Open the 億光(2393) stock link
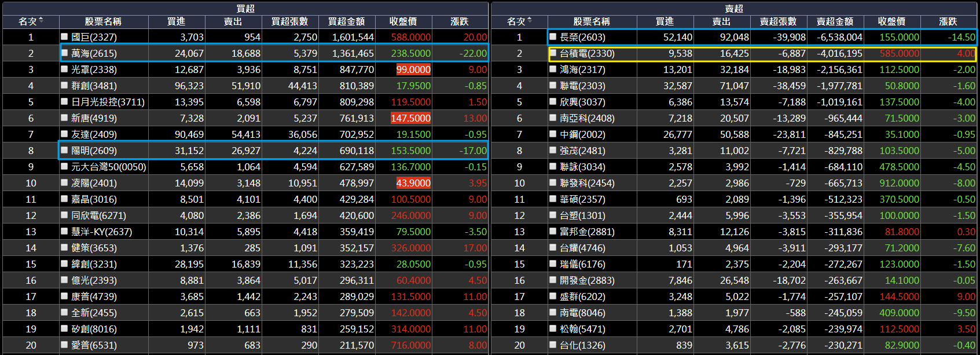This screenshot has width=980, height=355. [94, 280]
